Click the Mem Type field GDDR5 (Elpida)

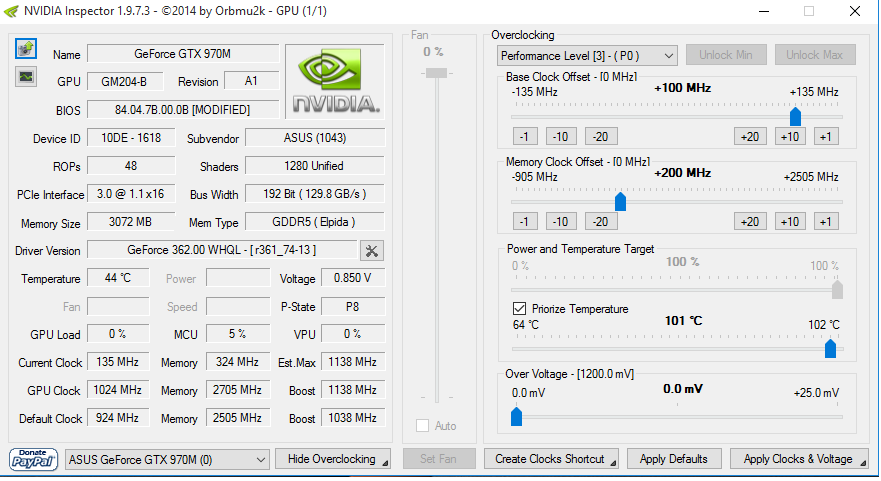point(315,222)
